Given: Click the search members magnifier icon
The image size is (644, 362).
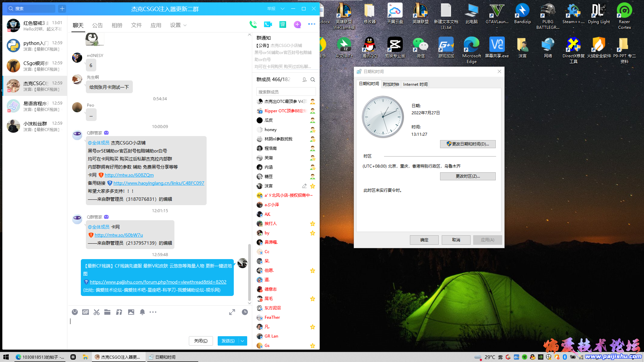Looking at the screenshot, I should click(313, 80).
